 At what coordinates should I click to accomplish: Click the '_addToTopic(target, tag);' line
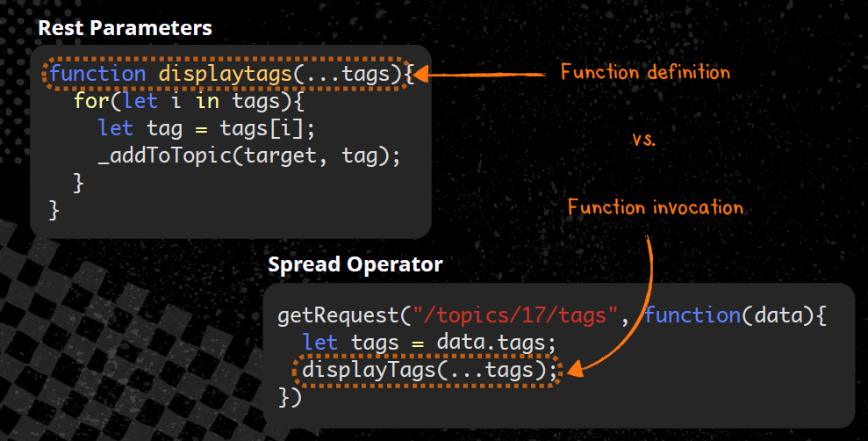[x=249, y=155]
